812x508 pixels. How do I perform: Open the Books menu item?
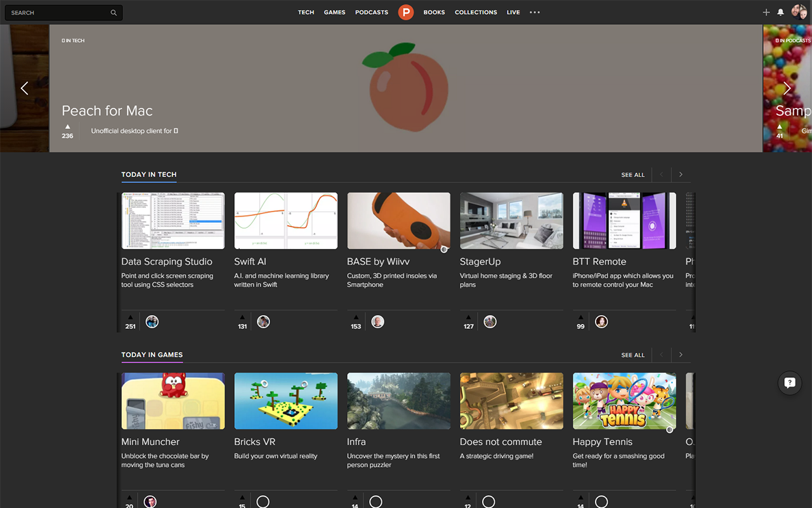[434, 12]
